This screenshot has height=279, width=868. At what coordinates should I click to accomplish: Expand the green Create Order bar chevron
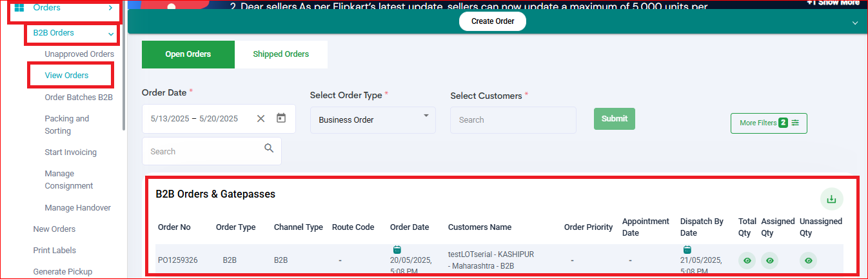tap(855, 23)
